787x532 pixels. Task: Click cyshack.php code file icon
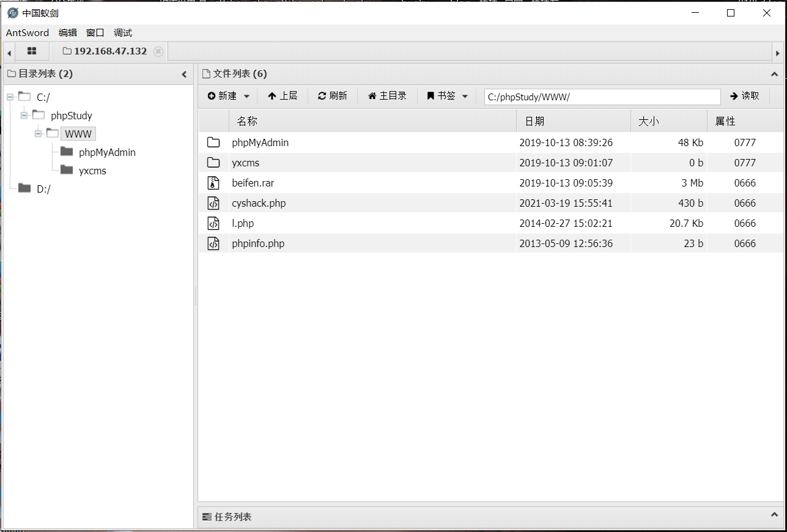click(213, 203)
